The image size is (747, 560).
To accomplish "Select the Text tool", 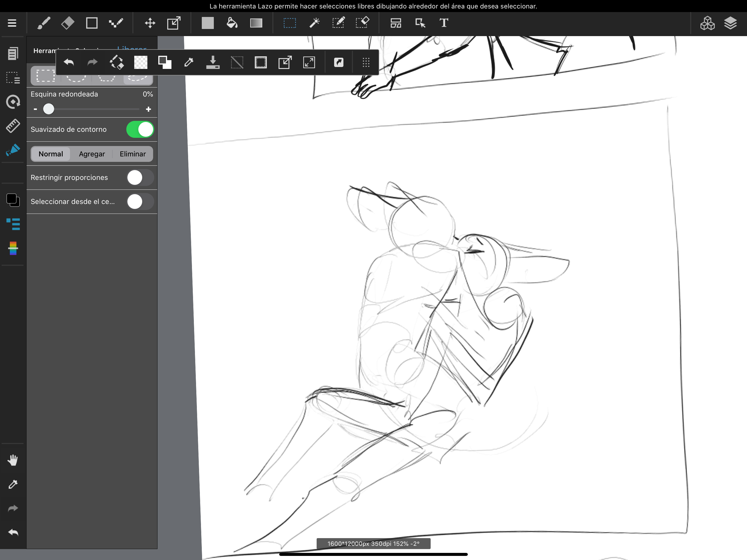I will pyautogui.click(x=443, y=23).
